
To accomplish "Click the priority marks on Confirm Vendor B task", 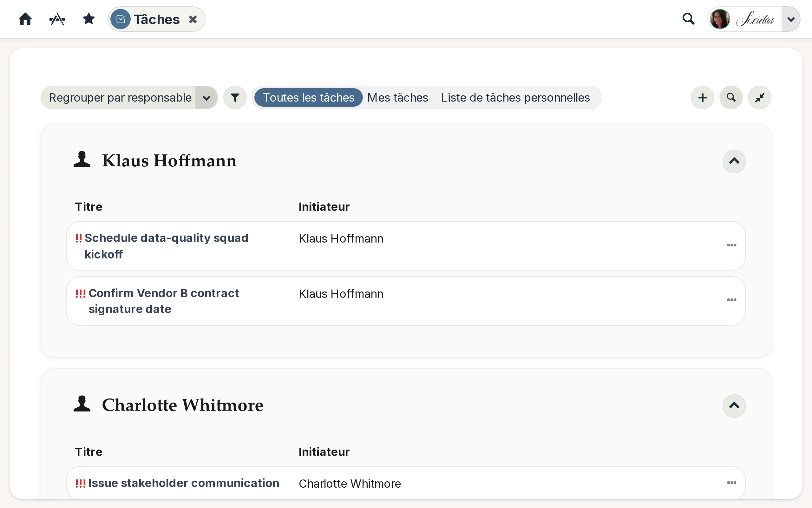I will pos(81,293).
